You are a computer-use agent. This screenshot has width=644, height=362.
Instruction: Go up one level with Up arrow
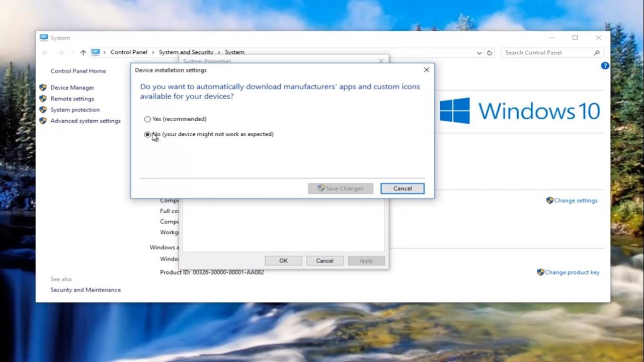coord(83,52)
